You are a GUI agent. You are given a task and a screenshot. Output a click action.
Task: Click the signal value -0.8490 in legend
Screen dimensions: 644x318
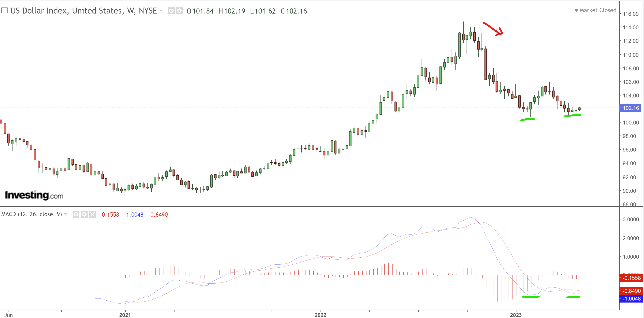[158, 215]
